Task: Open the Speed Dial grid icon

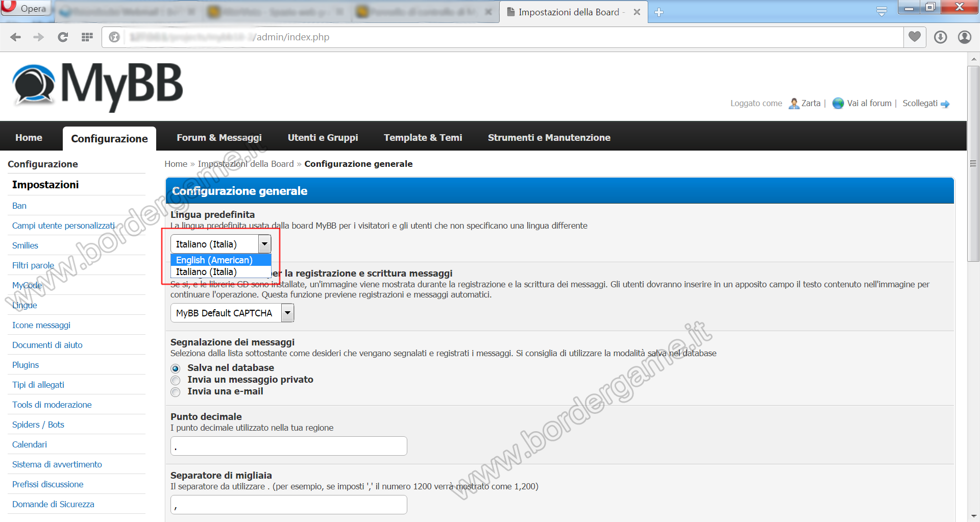Action: click(87, 37)
